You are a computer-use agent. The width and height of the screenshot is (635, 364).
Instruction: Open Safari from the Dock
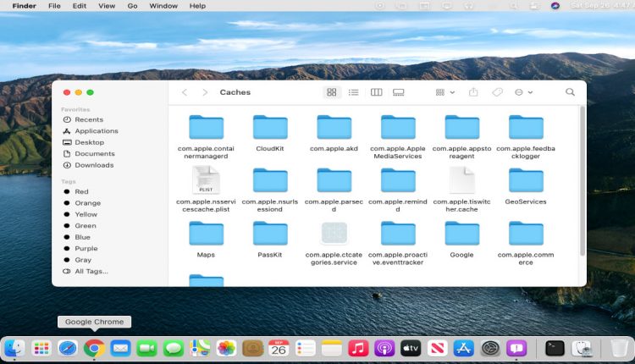(x=68, y=348)
